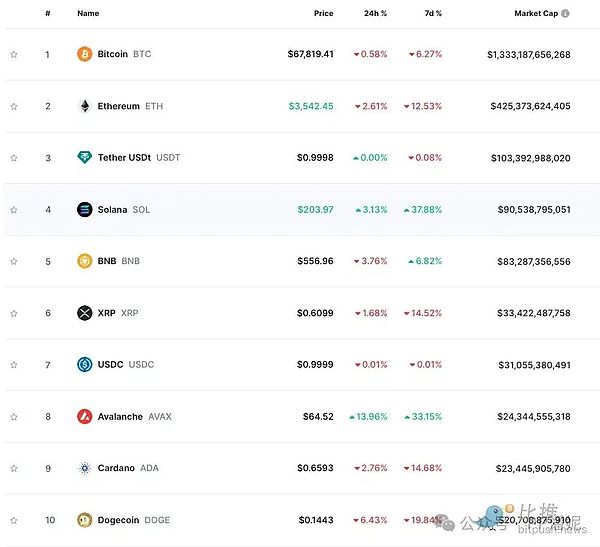This screenshot has height=547, width=600.
Task: Click the Solana logo icon
Action: 84,210
